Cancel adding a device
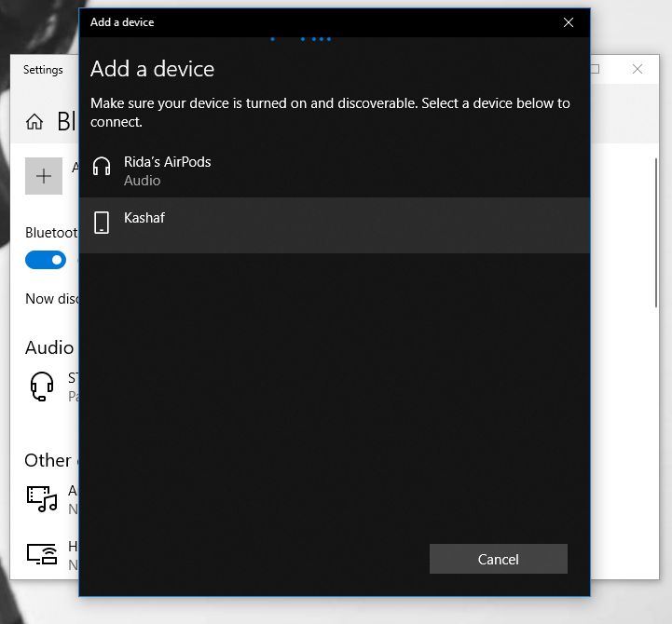 (498, 559)
